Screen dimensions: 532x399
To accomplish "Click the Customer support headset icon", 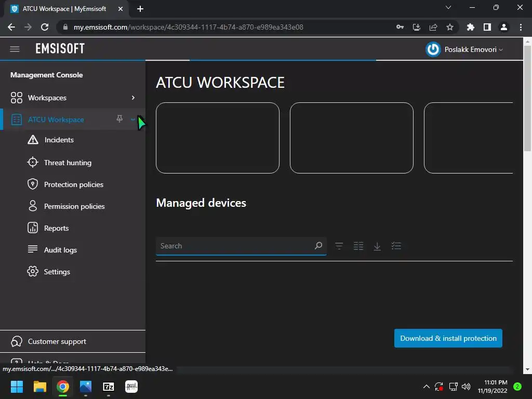I will pyautogui.click(x=16, y=341).
